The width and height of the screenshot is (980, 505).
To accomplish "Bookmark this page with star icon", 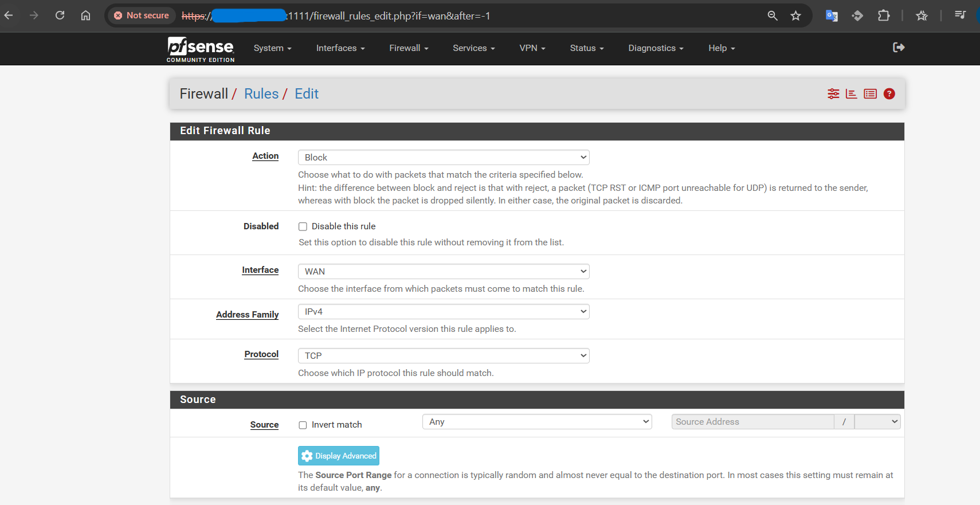I will [x=795, y=16].
